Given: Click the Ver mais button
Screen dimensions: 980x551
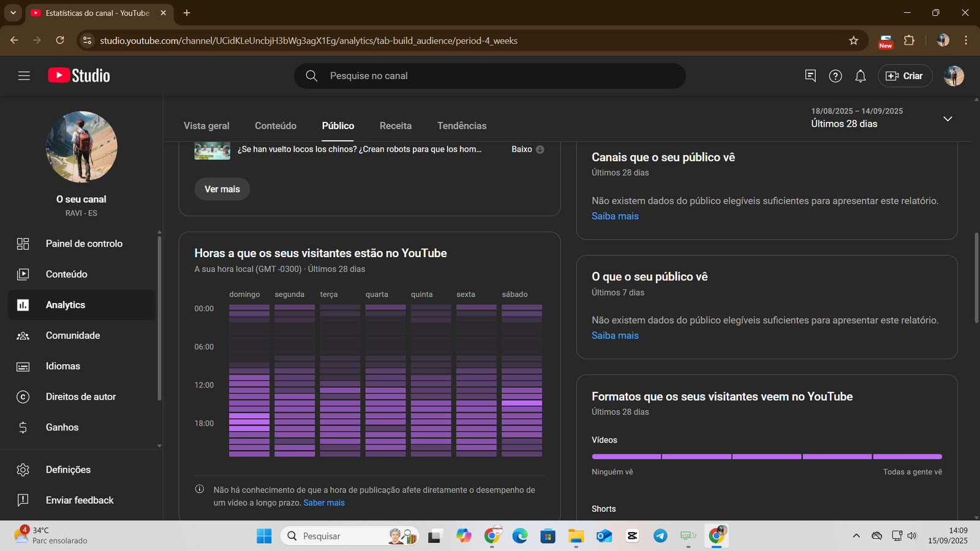Looking at the screenshot, I should point(222,189).
